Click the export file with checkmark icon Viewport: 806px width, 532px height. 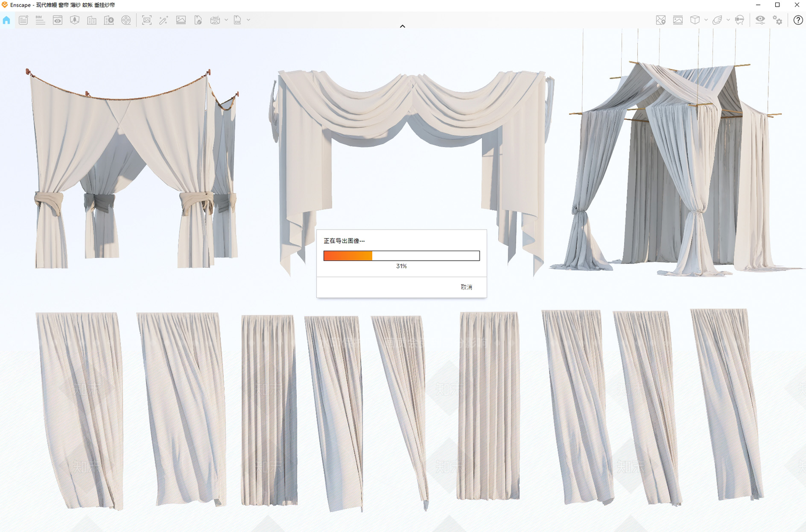click(x=198, y=20)
